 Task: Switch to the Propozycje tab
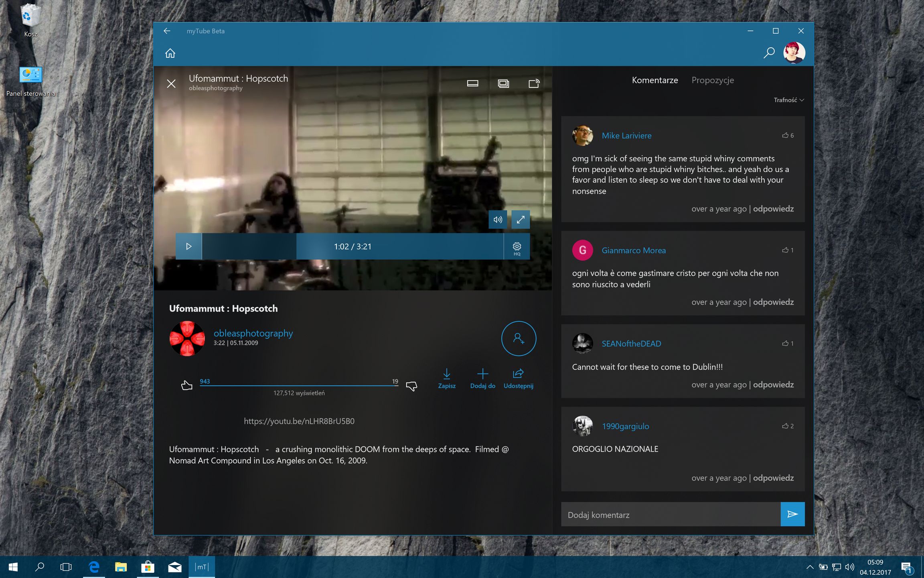tap(713, 80)
